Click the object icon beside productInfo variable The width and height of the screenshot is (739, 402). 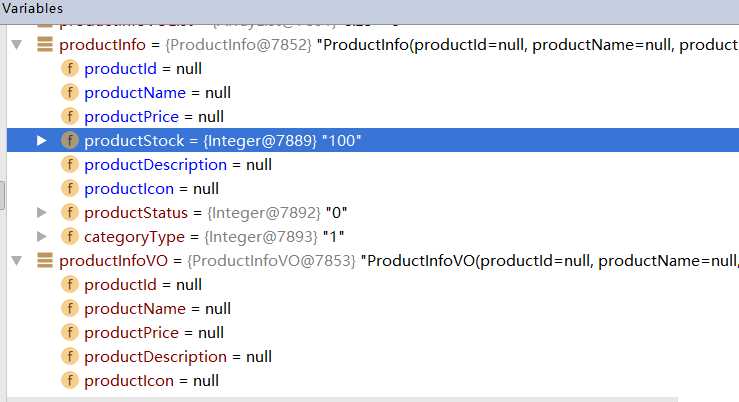45,44
